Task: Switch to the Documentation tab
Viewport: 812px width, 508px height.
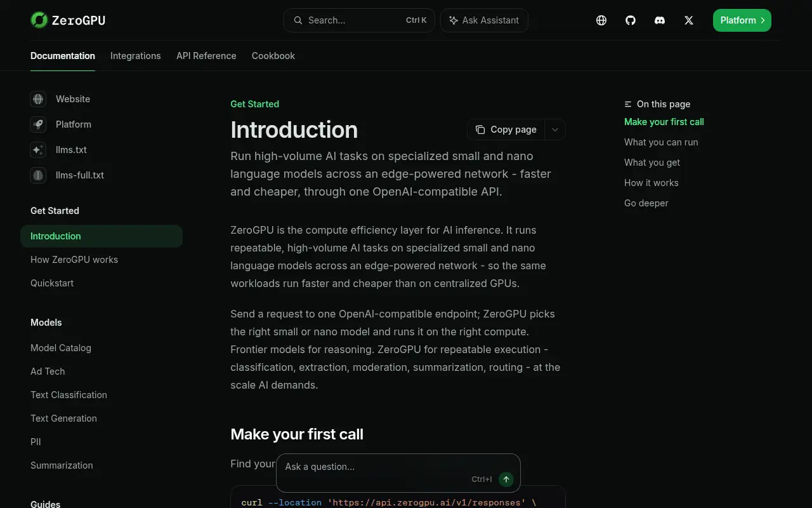Action: 63,56
